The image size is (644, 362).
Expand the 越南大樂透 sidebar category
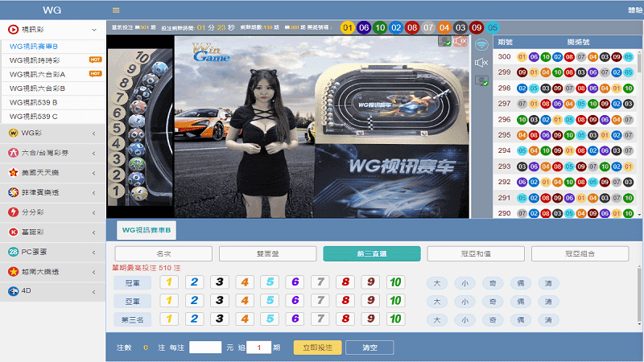(x=94, y=272)
